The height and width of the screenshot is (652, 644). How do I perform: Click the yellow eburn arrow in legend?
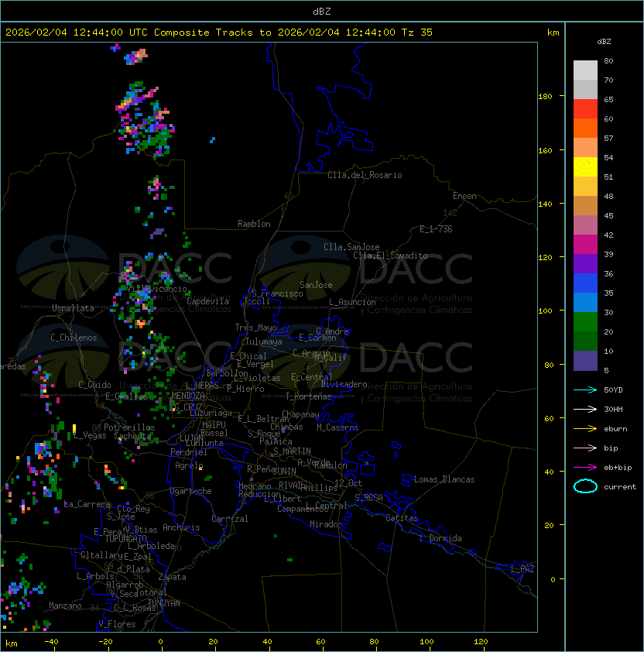pyautogui.click(x=585, y=428)
